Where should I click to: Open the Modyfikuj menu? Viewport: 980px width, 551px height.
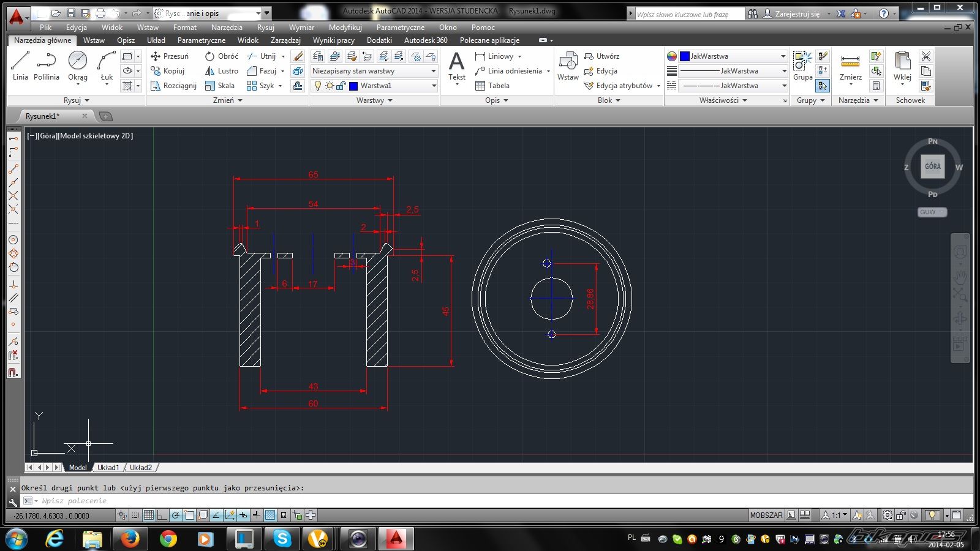[345, 27]
